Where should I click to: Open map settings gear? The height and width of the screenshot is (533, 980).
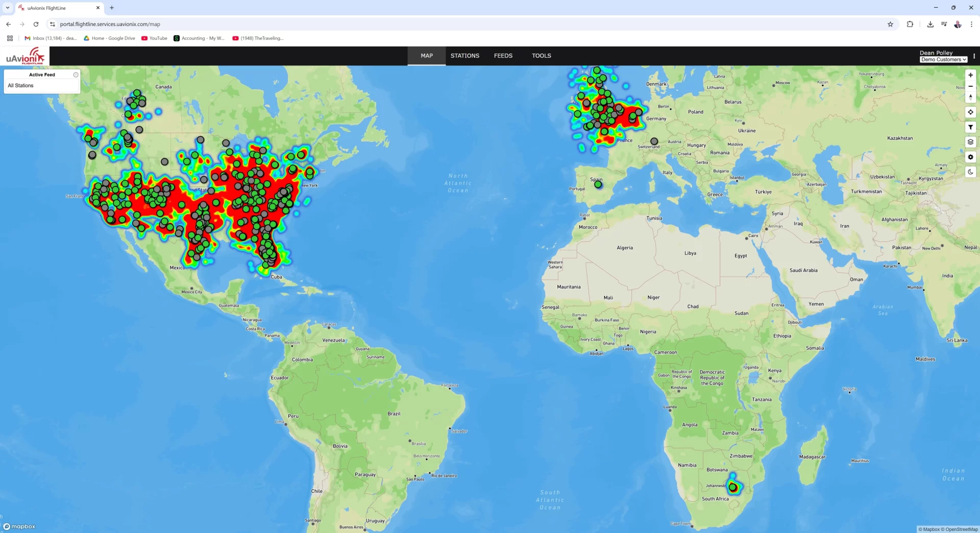pos(970,157)
